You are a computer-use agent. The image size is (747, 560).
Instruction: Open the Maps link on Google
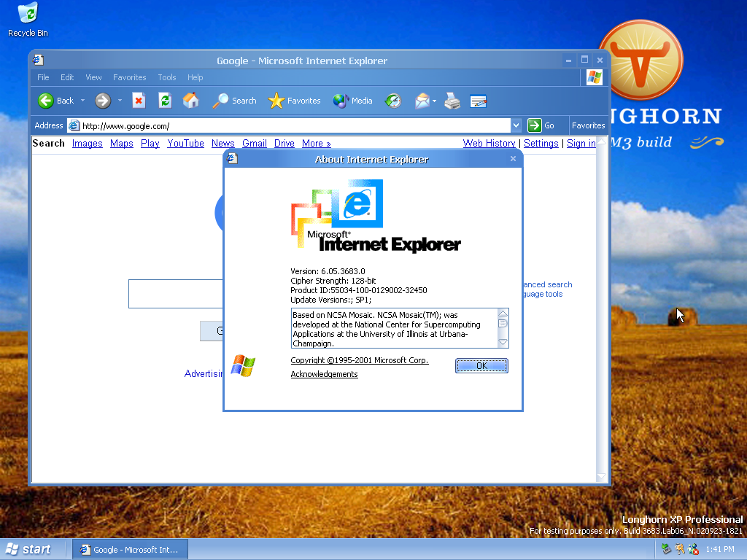(122, 144)
